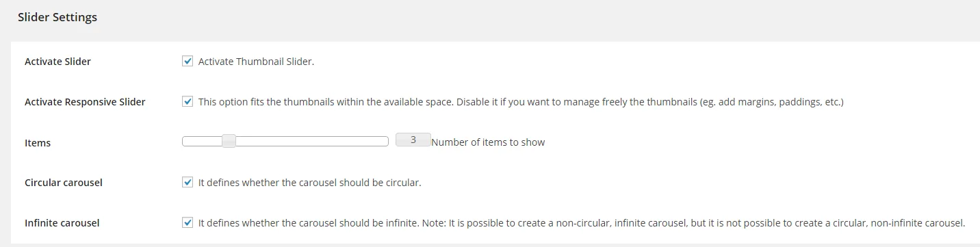Click the 'Number of items to show' text
Viewport: 980px width, 247px height.
[488, 142]
